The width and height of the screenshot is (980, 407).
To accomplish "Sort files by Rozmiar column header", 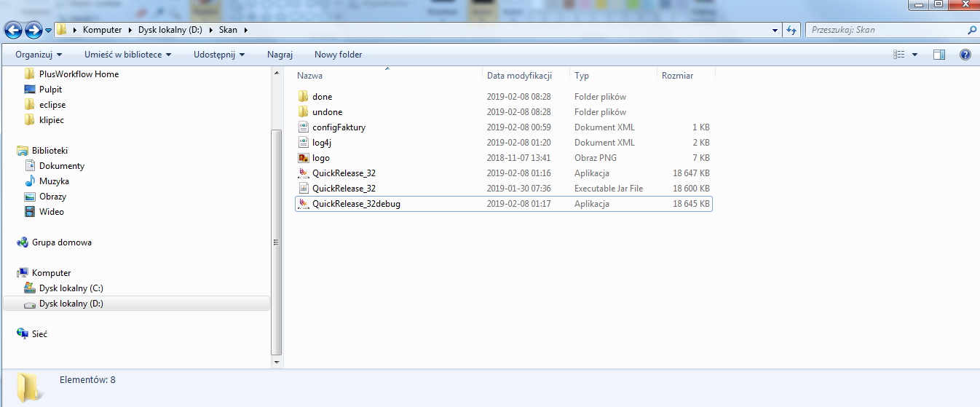I will coord(677,76).
